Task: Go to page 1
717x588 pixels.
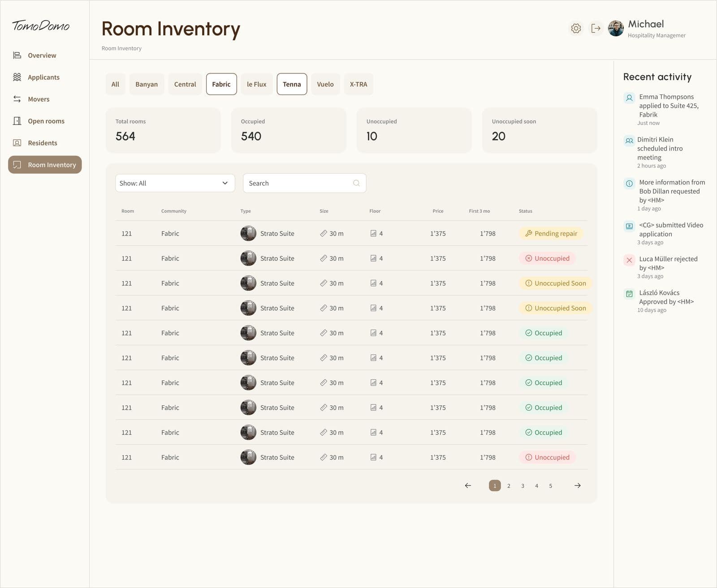Action: tap(495, 485)
